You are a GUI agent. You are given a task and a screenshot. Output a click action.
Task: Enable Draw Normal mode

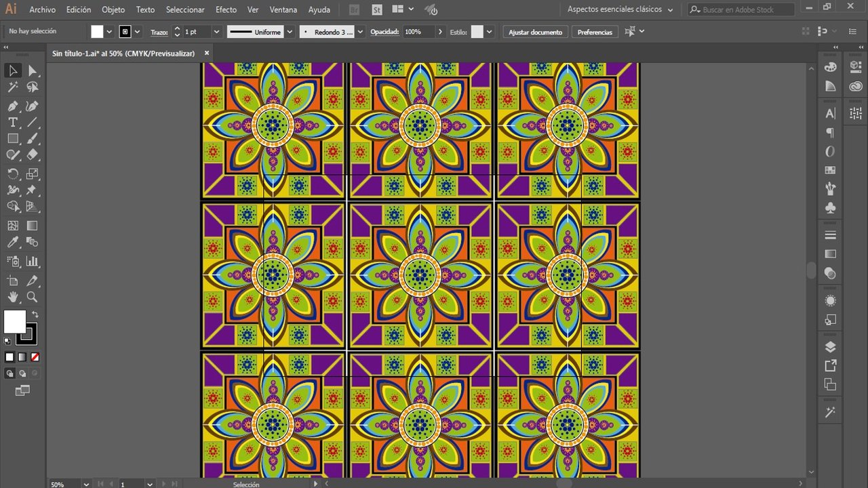pos(9,373)
